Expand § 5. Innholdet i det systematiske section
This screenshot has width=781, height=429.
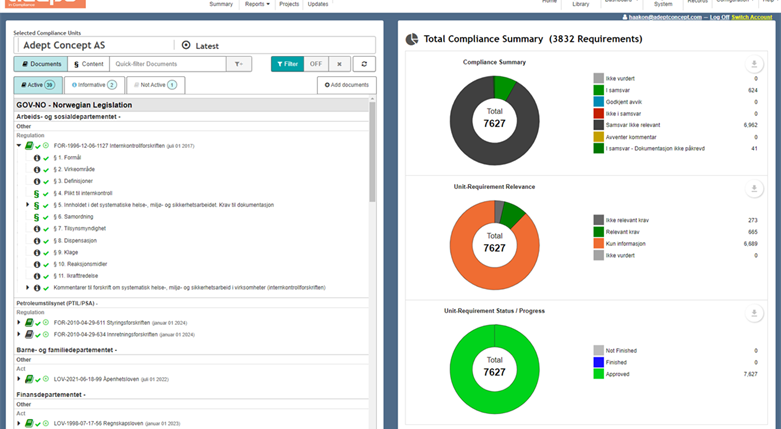[27, 205]
